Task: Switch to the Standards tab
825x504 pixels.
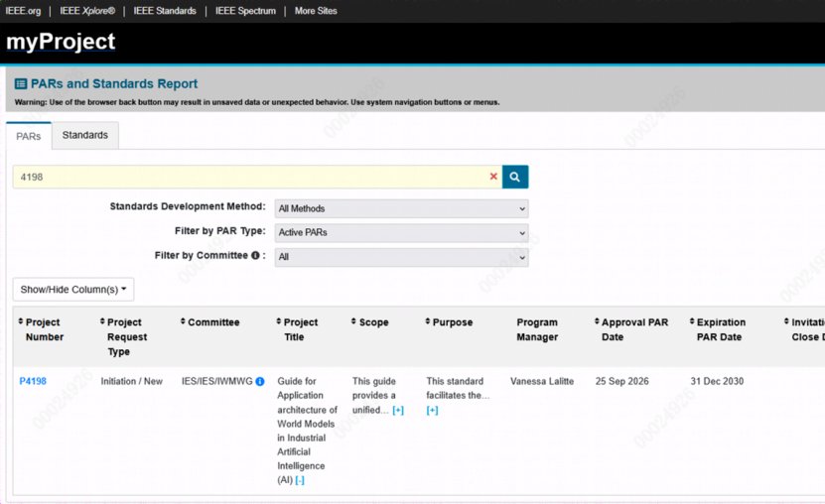Action: [85, 136]
